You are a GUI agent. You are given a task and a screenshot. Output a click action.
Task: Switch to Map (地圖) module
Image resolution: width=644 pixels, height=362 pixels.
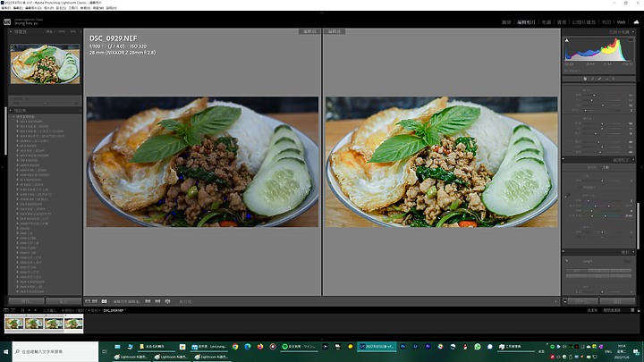click(x=547, y=22)
